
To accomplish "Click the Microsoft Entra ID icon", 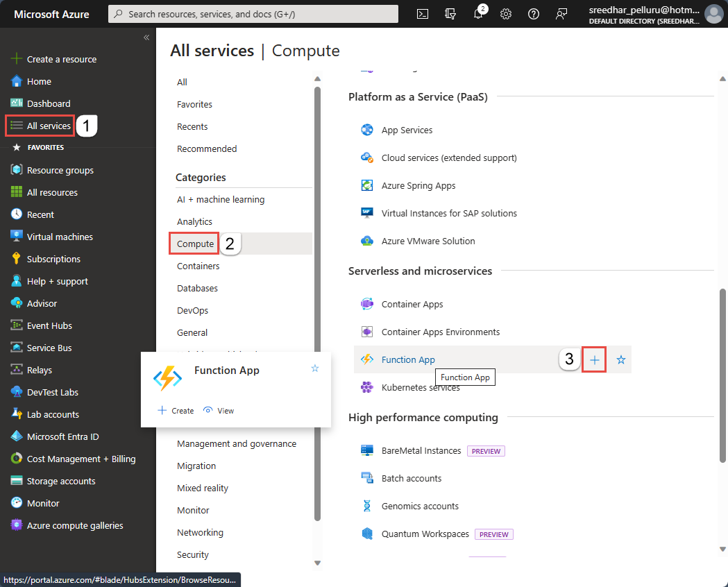I will [x=16, y=436].
